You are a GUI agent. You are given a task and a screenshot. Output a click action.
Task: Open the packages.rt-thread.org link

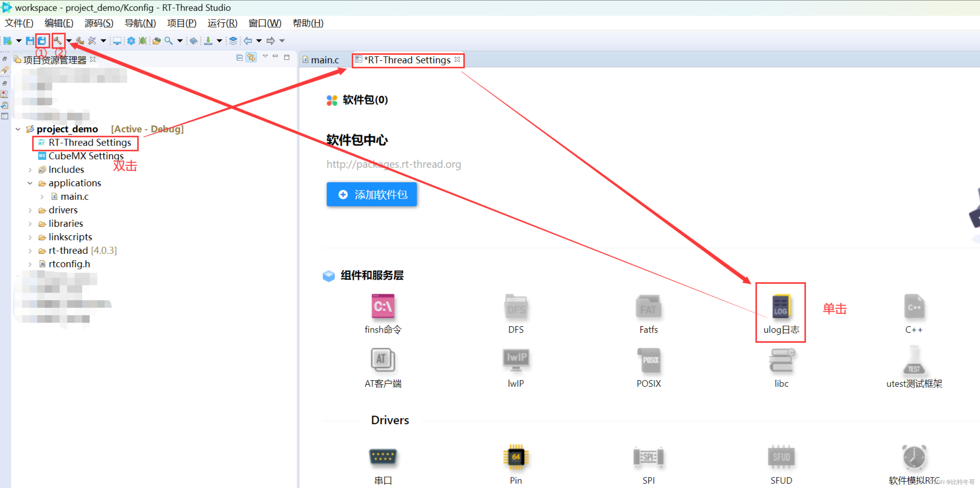[x=394, y=164]
